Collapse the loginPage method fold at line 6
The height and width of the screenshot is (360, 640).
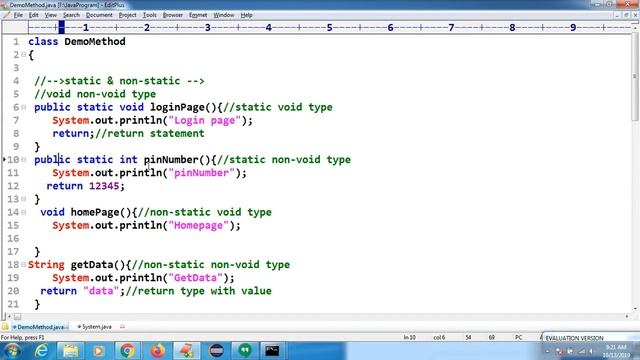tap(24, 107)
